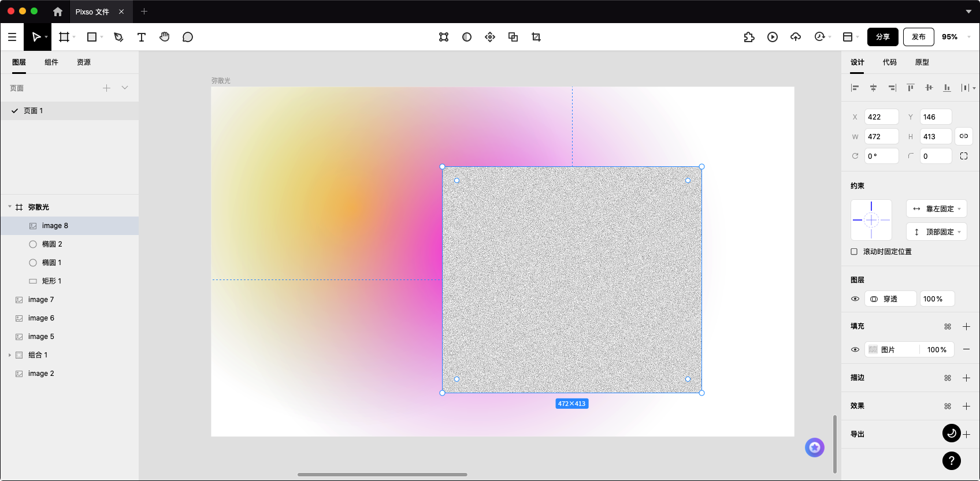This screenshot has height=481, width=980.
Task: Align selection to left edge
Action: coord(855,88)
